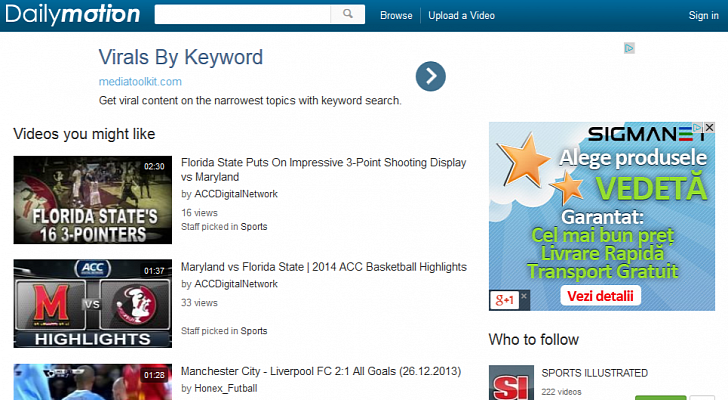Click the AdChoices icon above the sidebar
The width and height of the screenshot is (728, 400).
tap(629, 47)
